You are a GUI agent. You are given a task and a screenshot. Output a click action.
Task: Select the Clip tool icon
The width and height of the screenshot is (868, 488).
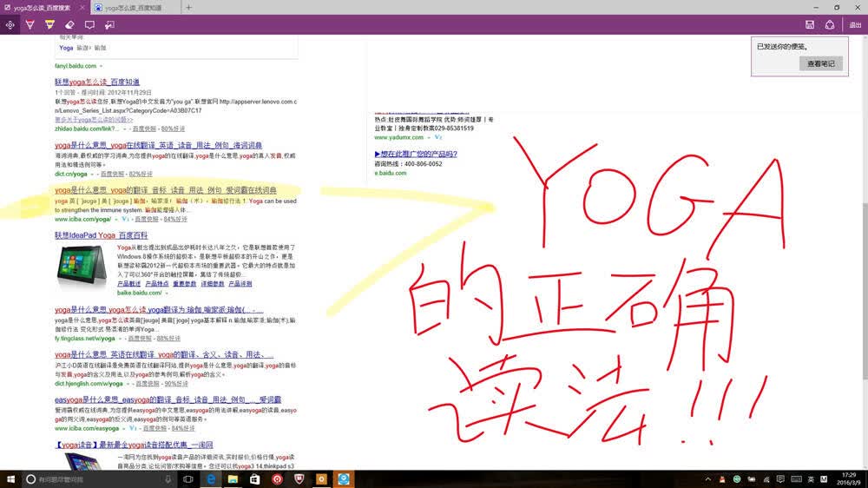pyautogui.click(x=109, y=25)
